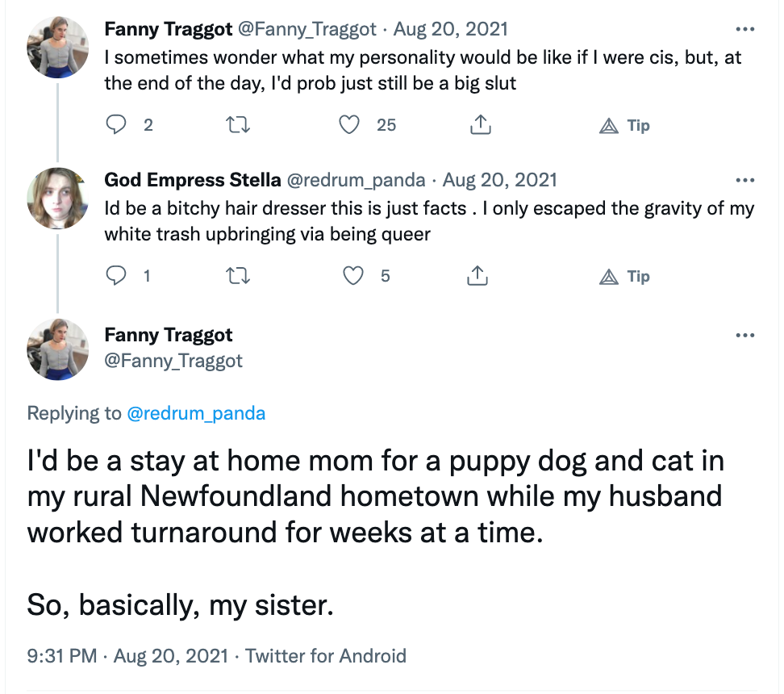Tip God Empress Stella
The width and height of the screenshot is (784, 694).
[624, 276]
